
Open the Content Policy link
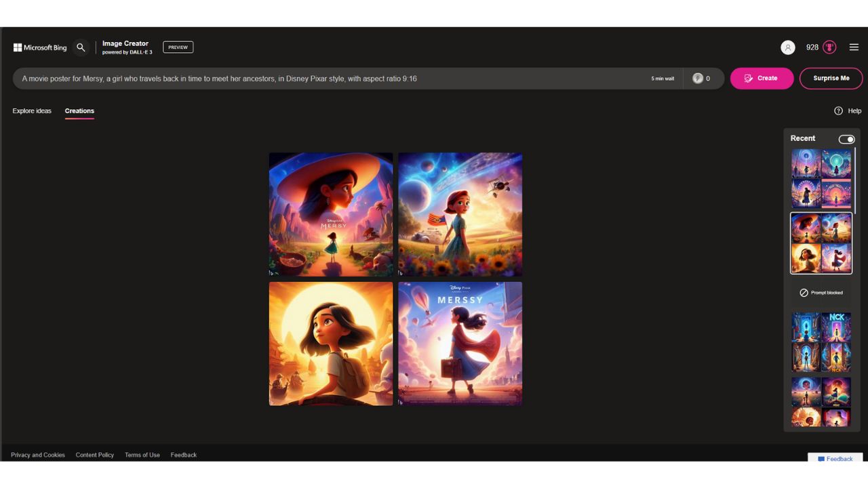(x=95, y=455)
